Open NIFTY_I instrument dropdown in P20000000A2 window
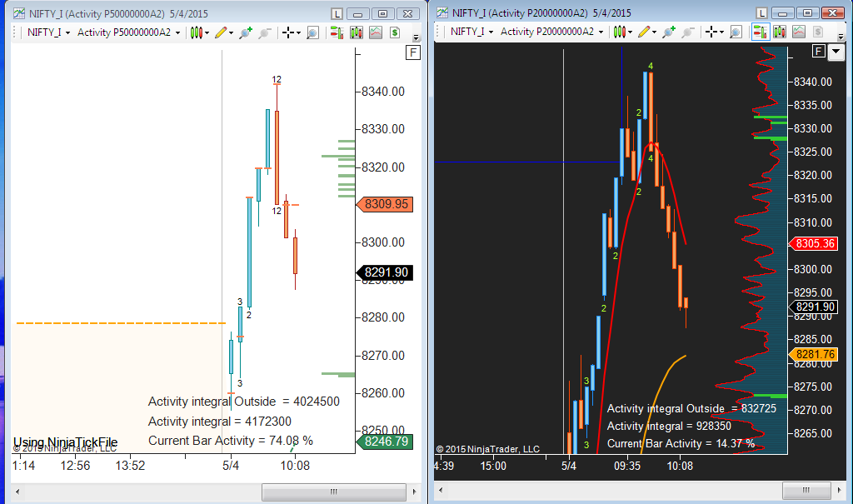 pyautogui.click(x=471, y=32)
